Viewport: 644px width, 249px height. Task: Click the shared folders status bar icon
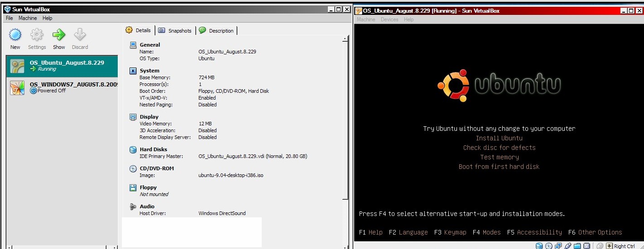pyautogui.click(x=577, y=246)
